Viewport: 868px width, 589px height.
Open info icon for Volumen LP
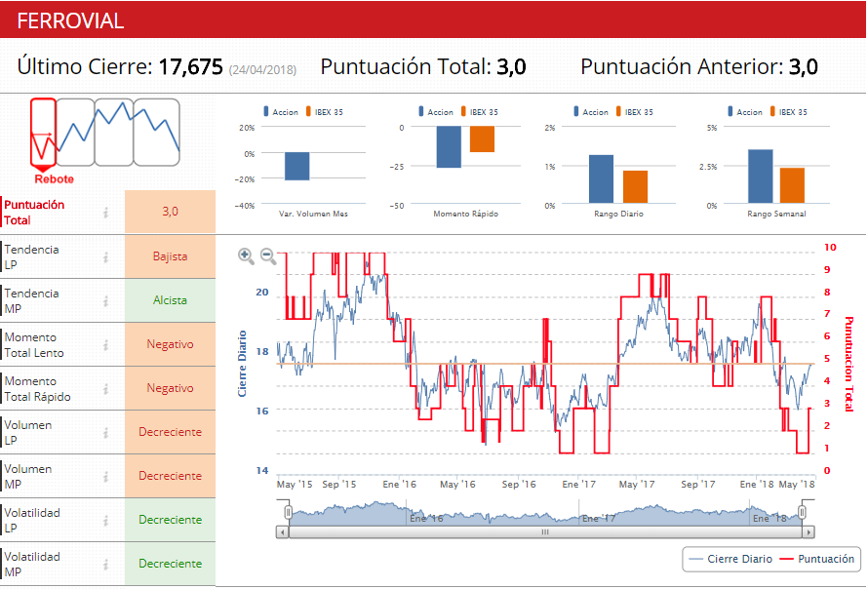tap(105, 432)
